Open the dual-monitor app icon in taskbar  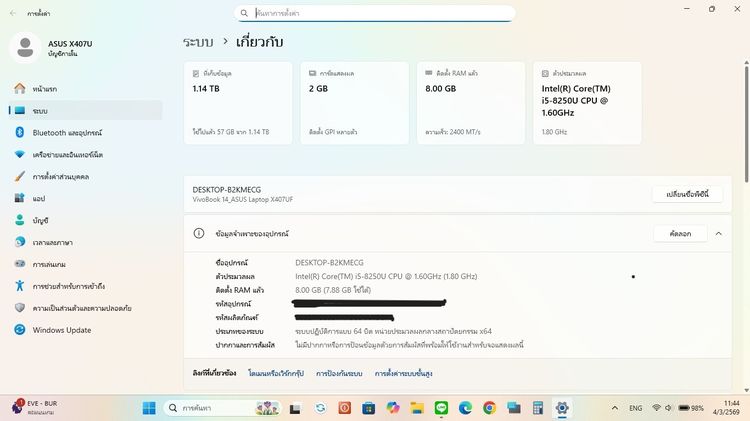coord(514,408)
